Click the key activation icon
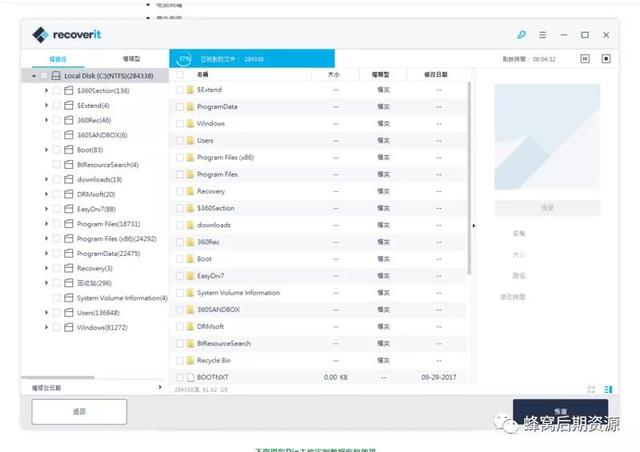 [x=521, y=35]
